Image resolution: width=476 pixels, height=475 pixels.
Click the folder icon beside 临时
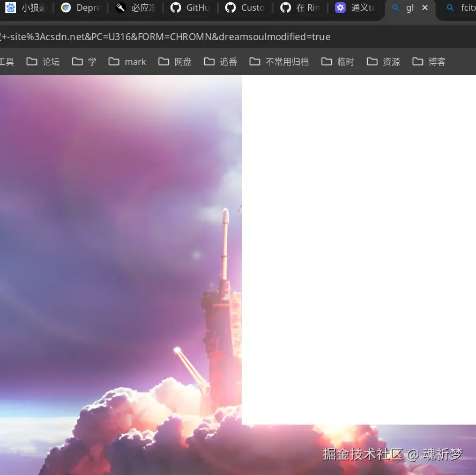click(x=326, y=62)
